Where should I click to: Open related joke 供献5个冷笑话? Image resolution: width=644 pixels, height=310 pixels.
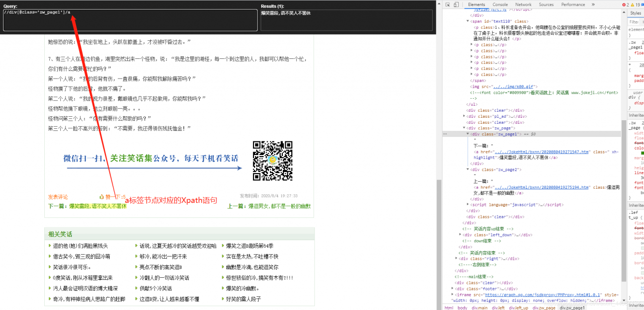point(155,288)
